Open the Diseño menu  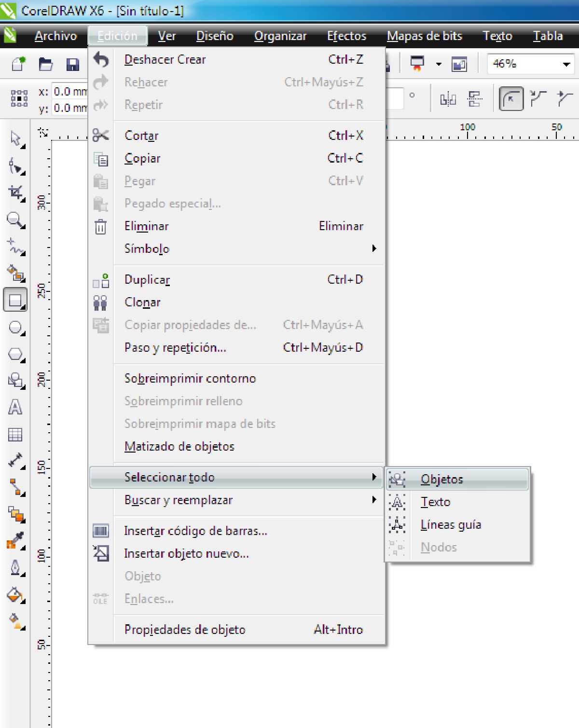click(215, 36)
